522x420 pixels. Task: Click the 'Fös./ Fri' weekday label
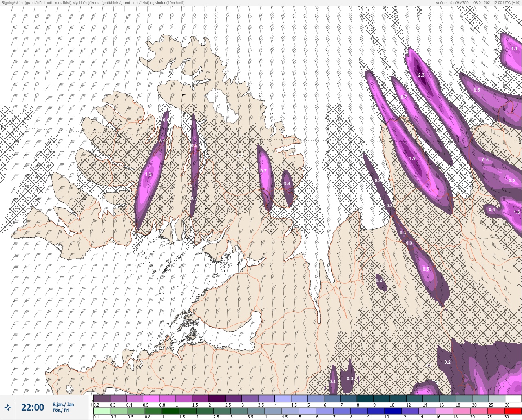[61, 411]
